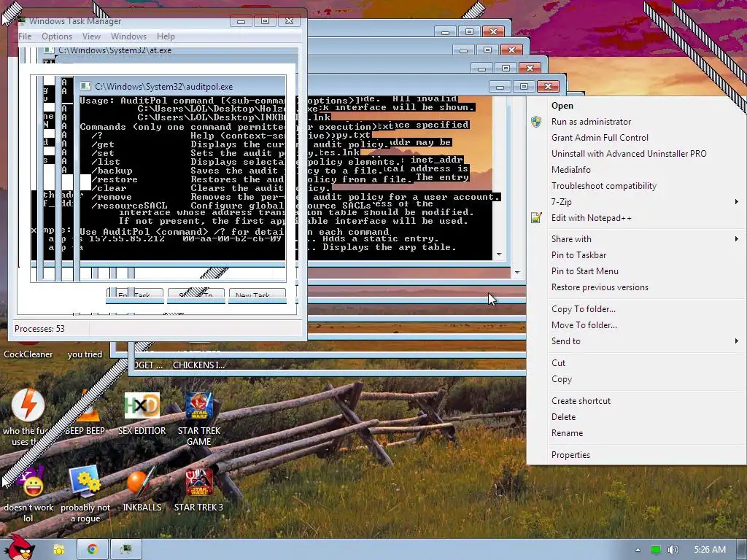Select Rename in the context menu
The height and width of the screenshot is (560, 747).
point(636,433)
